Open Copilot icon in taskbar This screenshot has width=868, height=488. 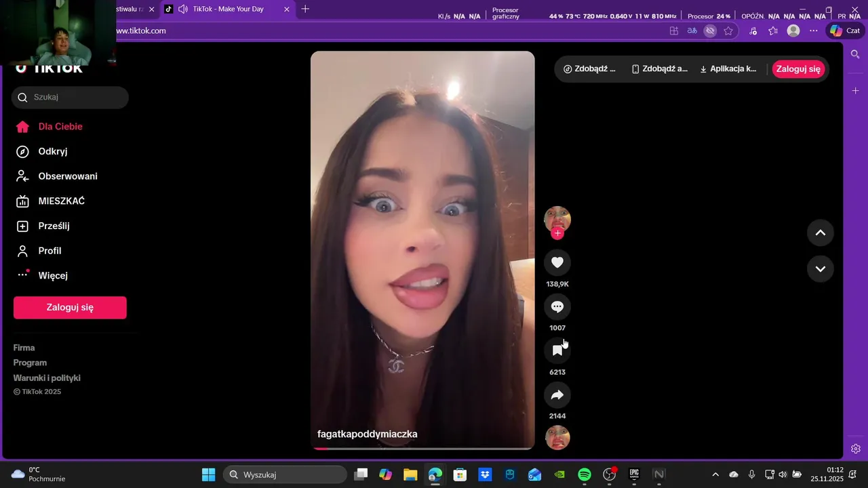[385, 474]
